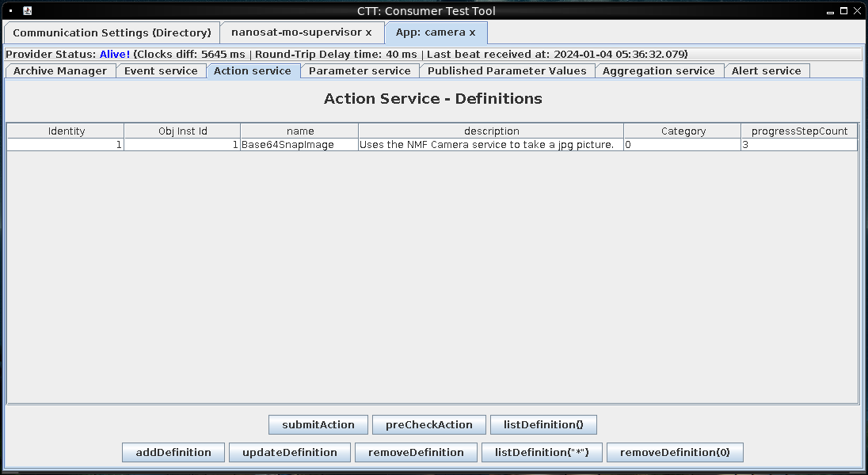The image size is (868, 475).
Task: Click the addDefinition button
Action: (x=173, y=453)
